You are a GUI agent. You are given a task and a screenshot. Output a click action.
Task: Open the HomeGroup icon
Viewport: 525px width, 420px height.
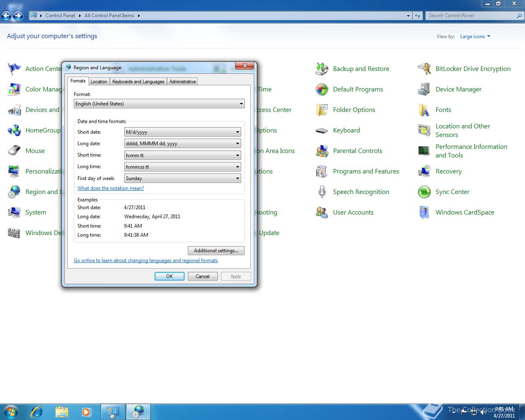tap(14, 130)
